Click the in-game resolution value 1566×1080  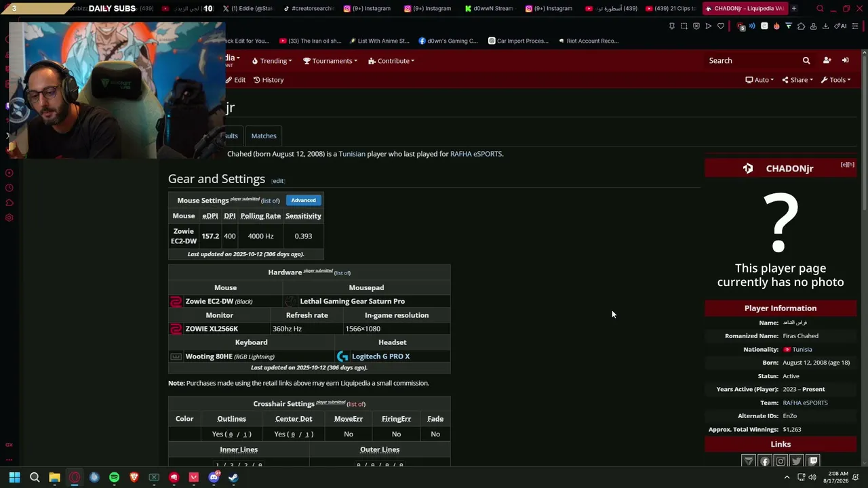pos(363,329)
